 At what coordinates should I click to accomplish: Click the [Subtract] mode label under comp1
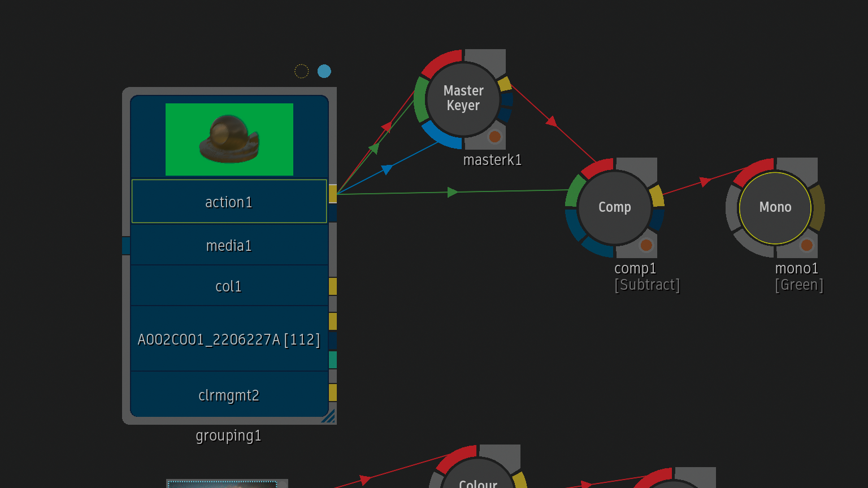(x=647, y=285)
